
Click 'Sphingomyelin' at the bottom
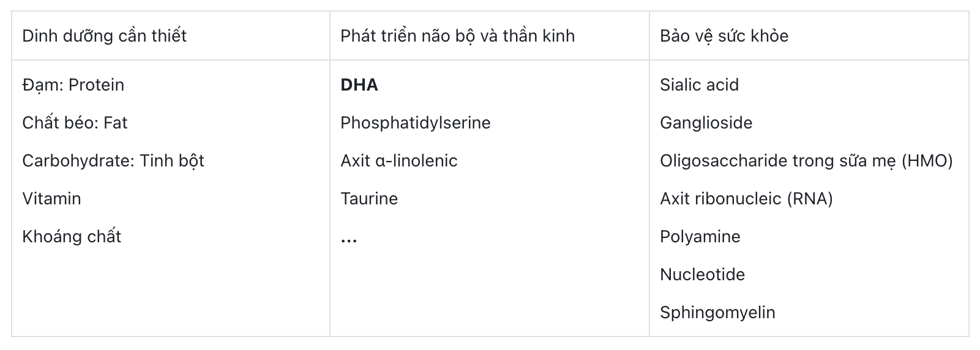click(717, 312)
